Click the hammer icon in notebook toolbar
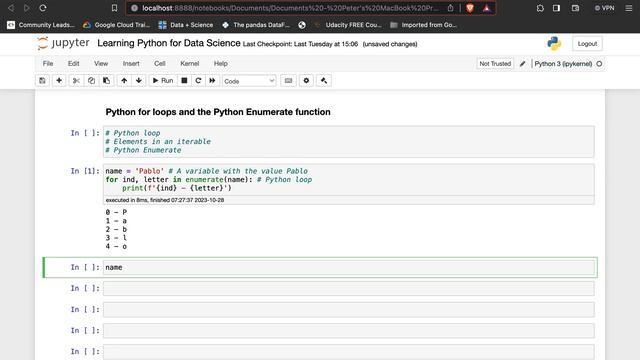The width and height of the screenshot is (640, 360). tap(324, 81)
